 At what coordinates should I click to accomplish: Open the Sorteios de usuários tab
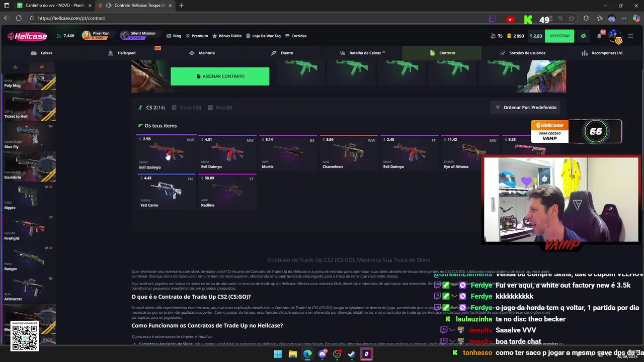tap(522, 53)
